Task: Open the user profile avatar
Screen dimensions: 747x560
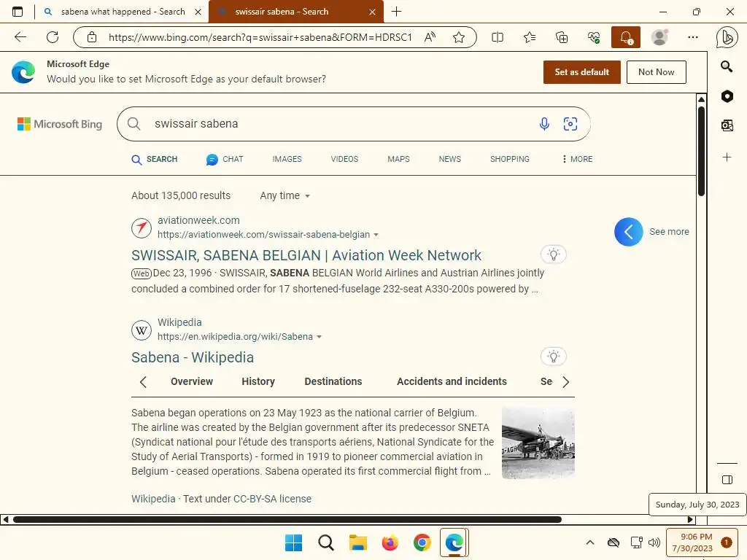Action: coord(659,37)
